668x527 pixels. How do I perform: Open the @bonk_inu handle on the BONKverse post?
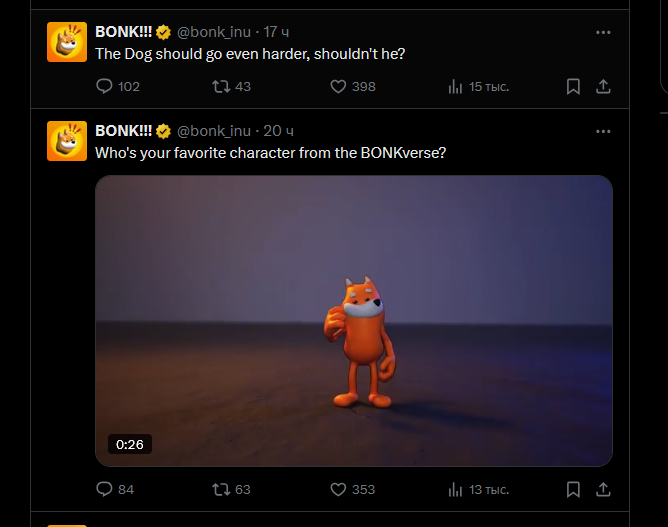214,131
